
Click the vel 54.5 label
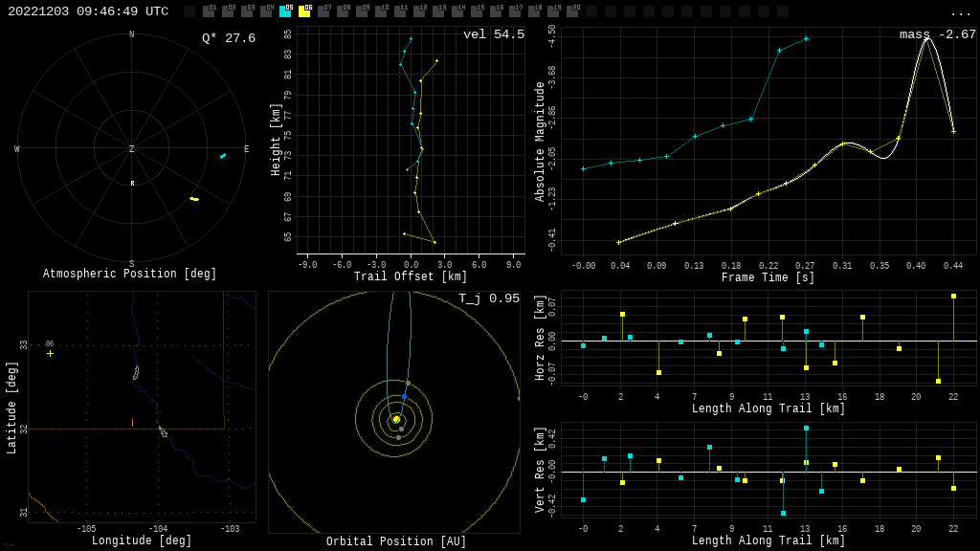pyautogui.click(x=494, y=34)
